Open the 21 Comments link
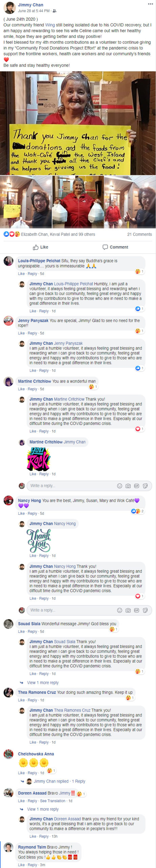 click(x=139, y=234)
